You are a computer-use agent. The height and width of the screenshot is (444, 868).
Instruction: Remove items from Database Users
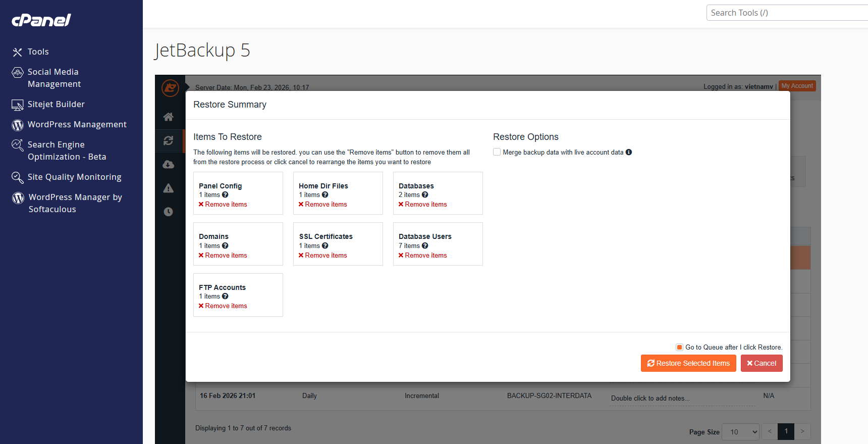point(423,255)
